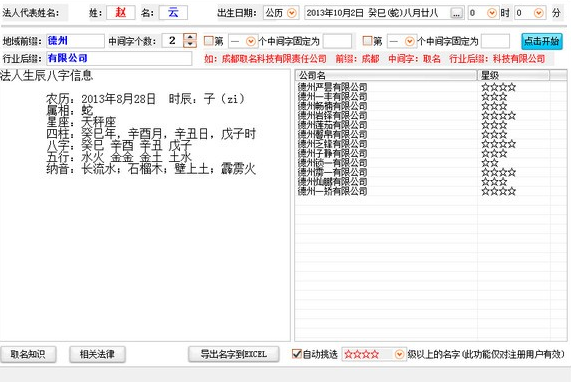The image size is (571, 382).
Task: Click the 地域前缀 field containing 德州
Action: (75, 41)
